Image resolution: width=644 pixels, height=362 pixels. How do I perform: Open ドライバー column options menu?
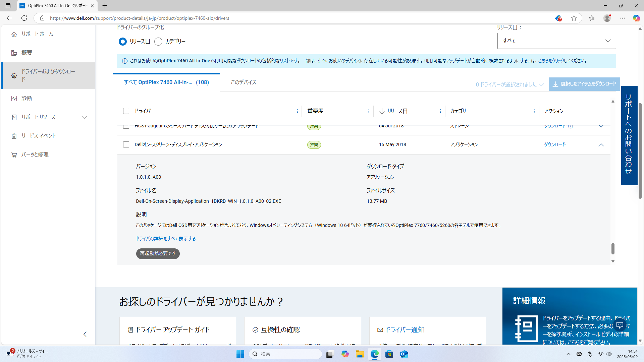297,111
